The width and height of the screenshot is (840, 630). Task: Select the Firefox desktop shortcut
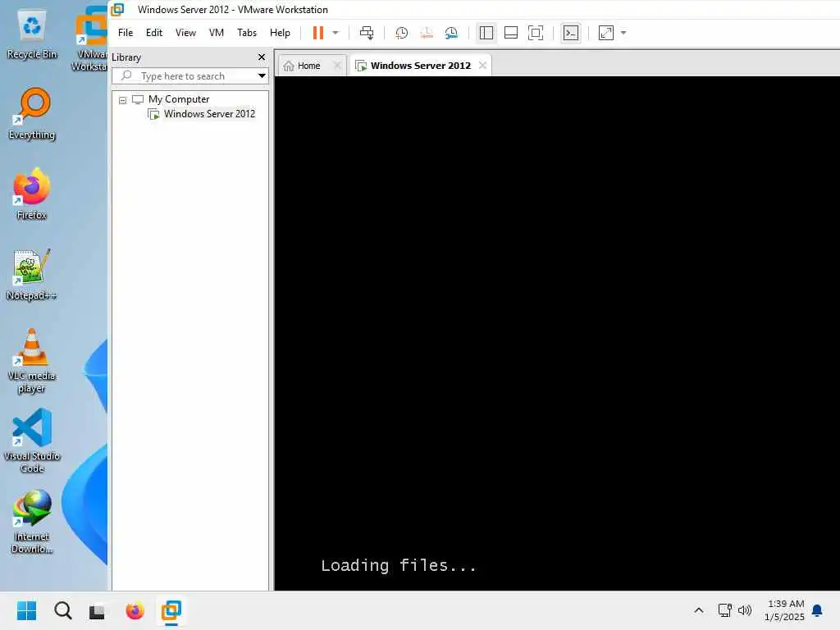pyautogui.click(x=32, y=194)
